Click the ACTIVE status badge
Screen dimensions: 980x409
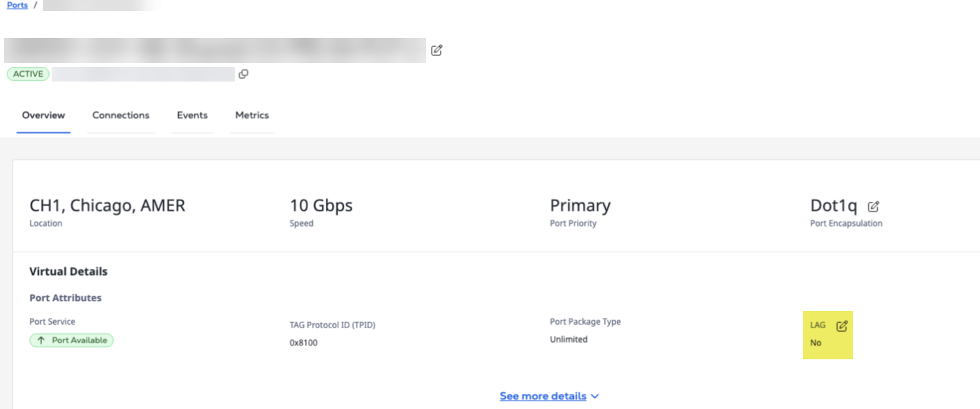[x=28, y=74]
